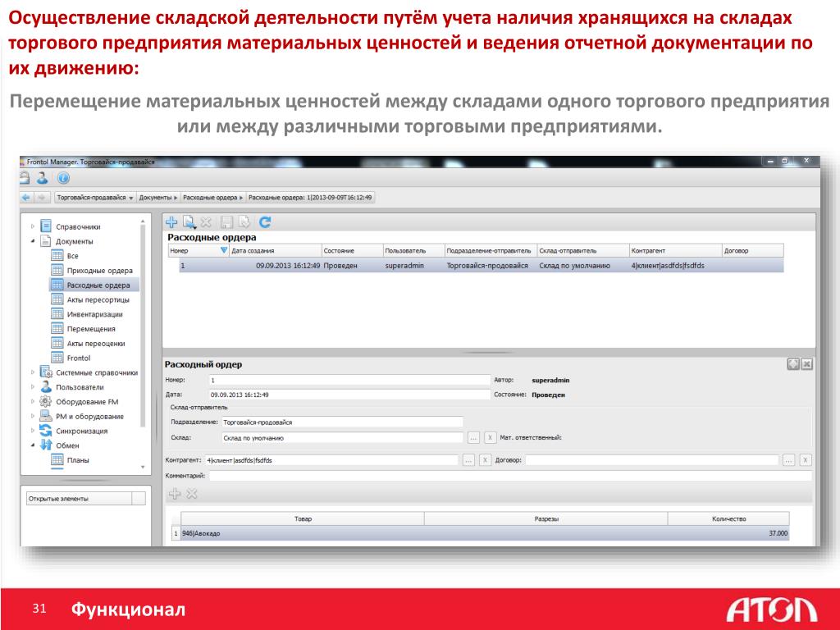Open Перемещения list
The height and width of the screenshot is (630, 840).
(91, 328)
